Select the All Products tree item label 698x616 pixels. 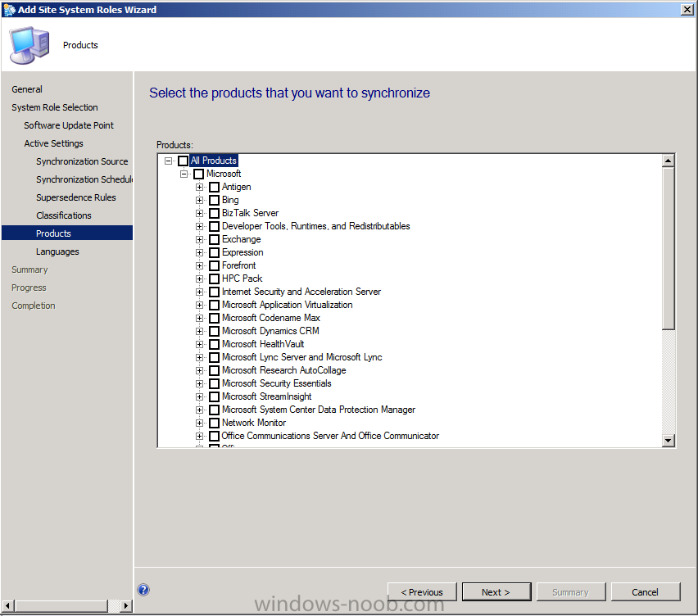point(214,161)
